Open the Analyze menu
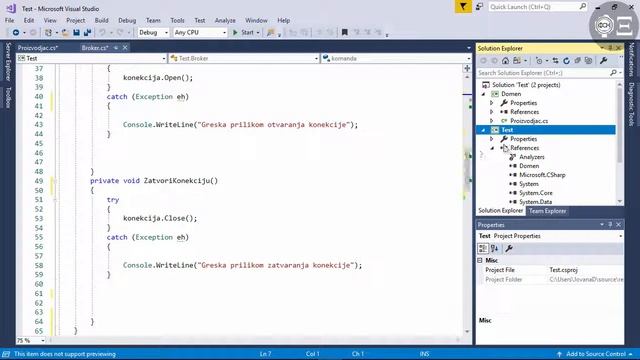The image size is (640, 360). coord(225,20)
